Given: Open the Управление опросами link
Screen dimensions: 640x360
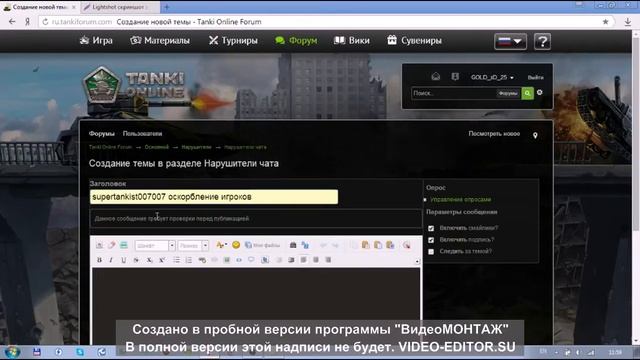Looking at the screenshot, I should [x=460, y=200].
